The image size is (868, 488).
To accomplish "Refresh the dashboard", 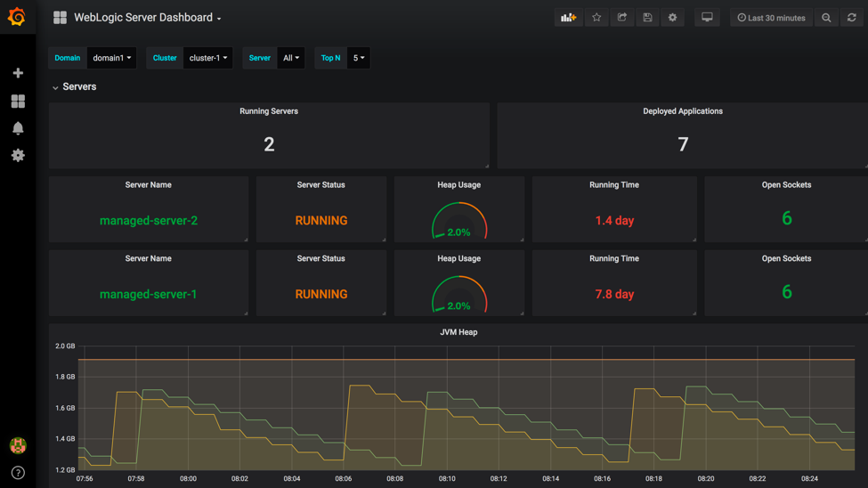I will (x=852, y=18).
